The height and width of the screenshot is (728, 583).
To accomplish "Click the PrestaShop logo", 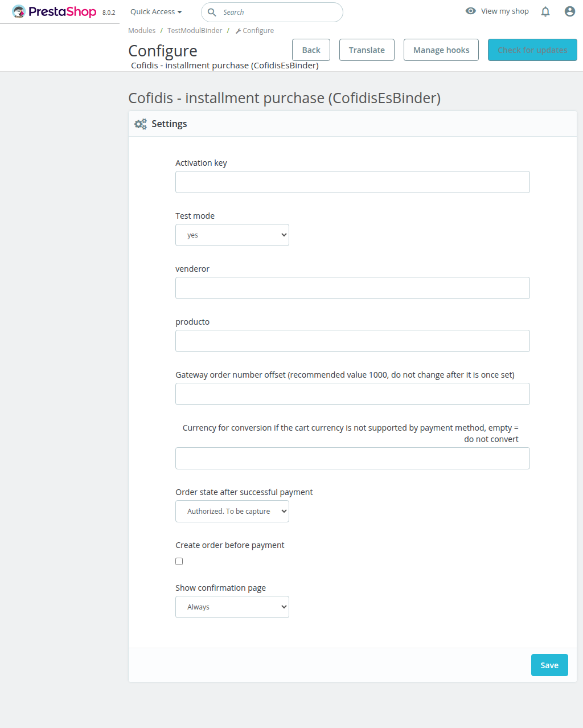I will pos(54,11).
